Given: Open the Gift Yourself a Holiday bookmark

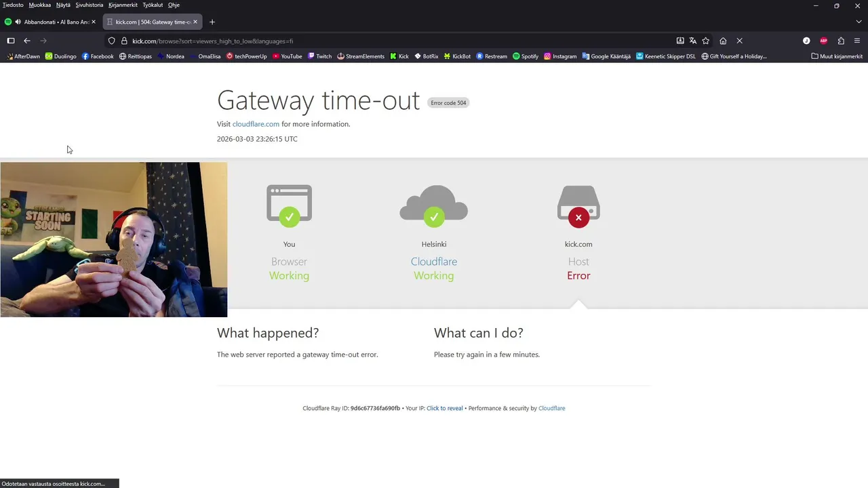Looking at the screenshot, I should click(734, 56).
